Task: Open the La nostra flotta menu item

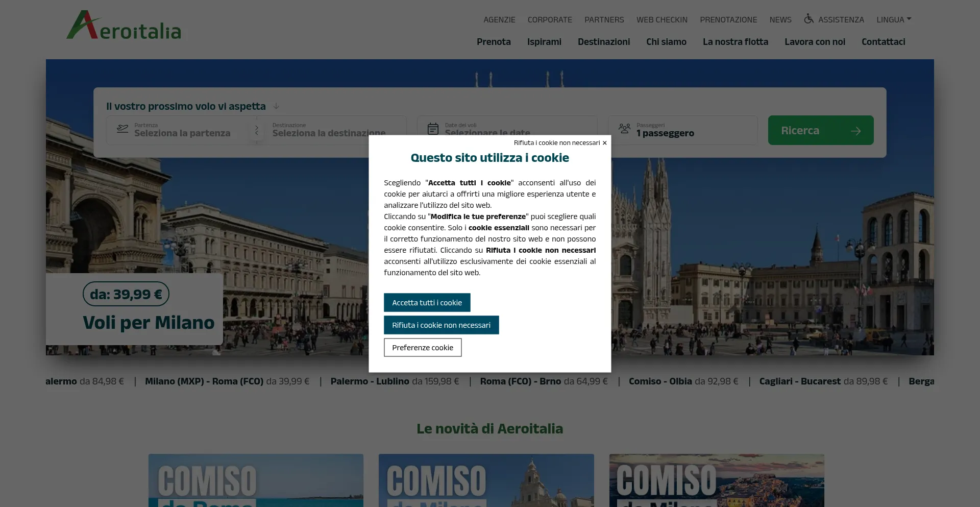Action: [x=735, y=42]
